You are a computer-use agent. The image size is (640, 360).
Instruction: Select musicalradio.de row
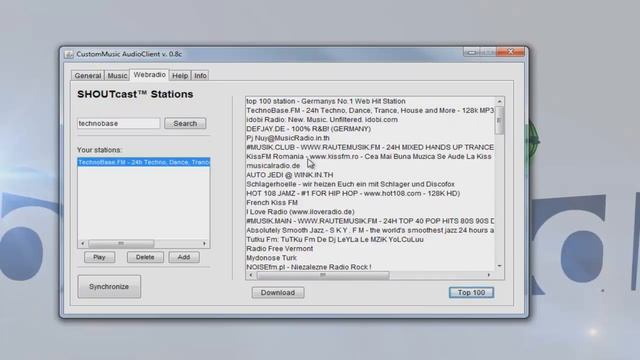coord(370,166)
